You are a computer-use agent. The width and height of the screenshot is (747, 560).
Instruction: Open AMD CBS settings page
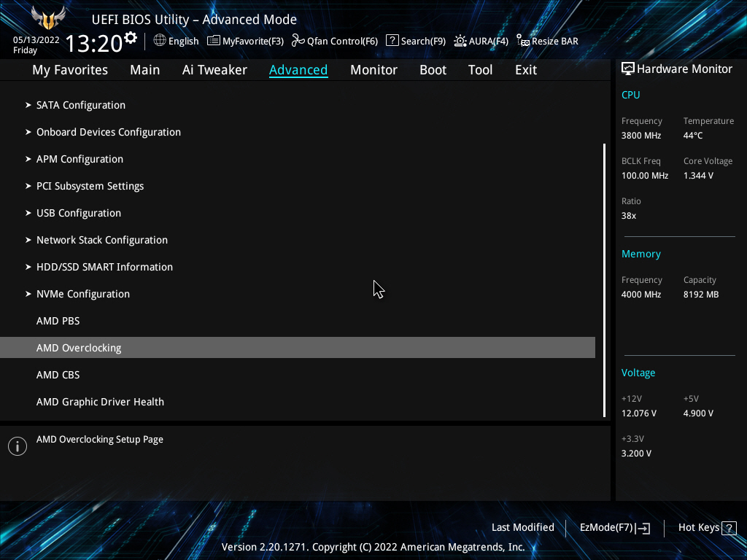pos(58,375)
